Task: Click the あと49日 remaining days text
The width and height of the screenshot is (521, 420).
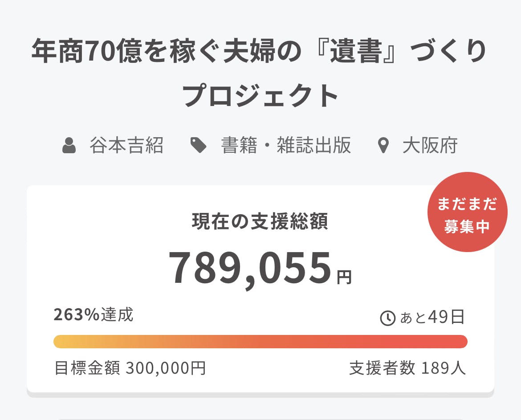Action: [432, 318]
